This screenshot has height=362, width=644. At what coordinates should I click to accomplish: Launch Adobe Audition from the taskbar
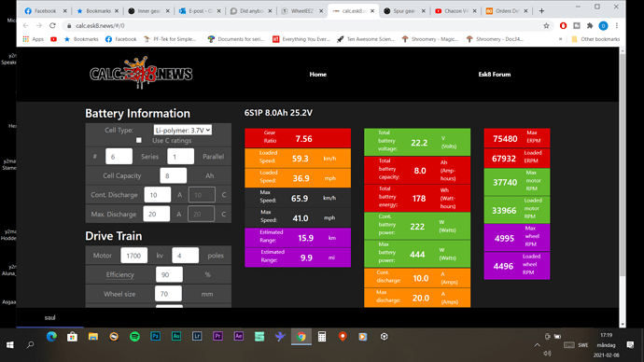coord(176,337)
